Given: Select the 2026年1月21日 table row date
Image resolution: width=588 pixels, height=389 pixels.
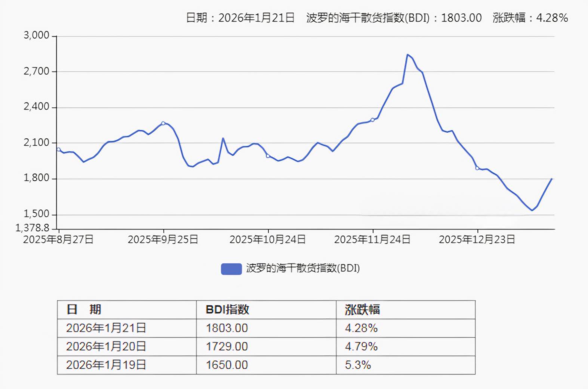Looking at the screenshot, I should 106,328.
